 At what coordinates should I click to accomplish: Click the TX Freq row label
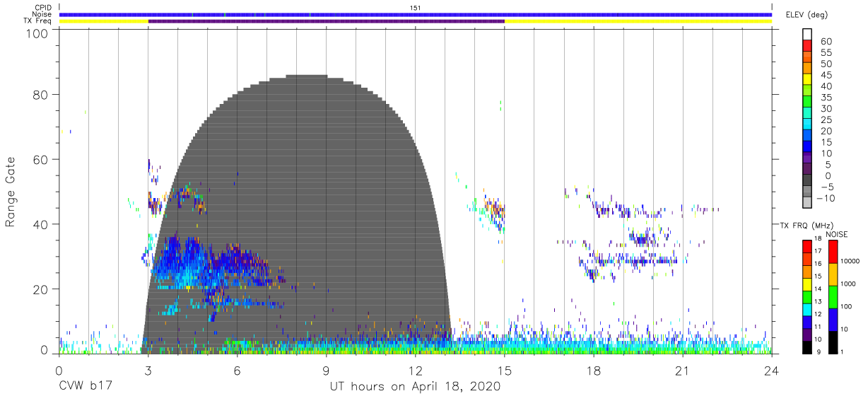coord(37,21)
